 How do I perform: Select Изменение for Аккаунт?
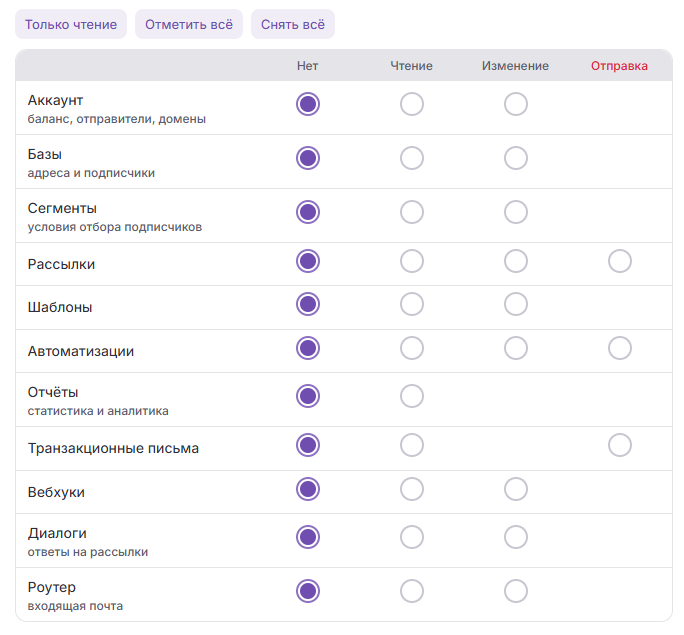516,104
